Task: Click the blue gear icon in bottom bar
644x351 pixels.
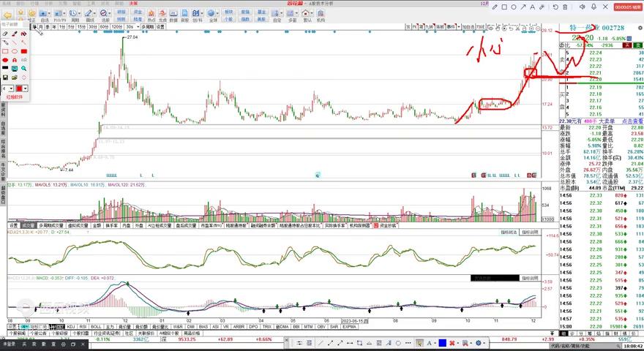Action: tap(479, 343)
